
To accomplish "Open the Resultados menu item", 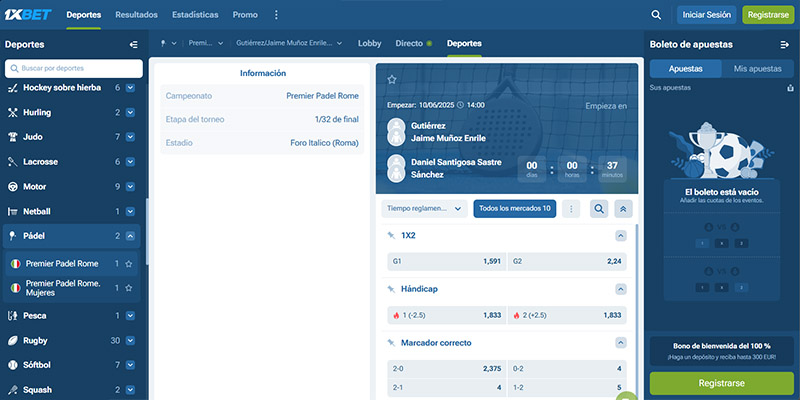I will [x=136, y=15].
